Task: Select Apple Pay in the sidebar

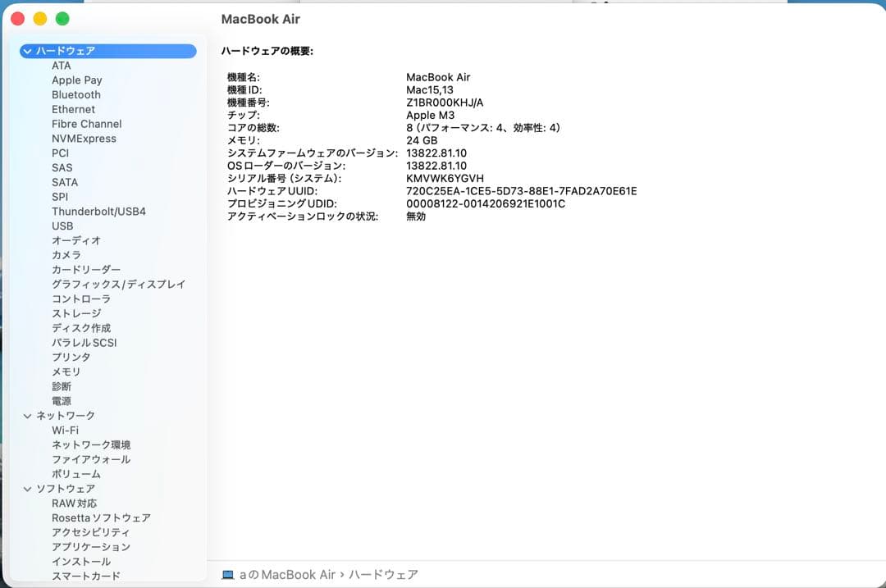Action: [x=77, y=80]
